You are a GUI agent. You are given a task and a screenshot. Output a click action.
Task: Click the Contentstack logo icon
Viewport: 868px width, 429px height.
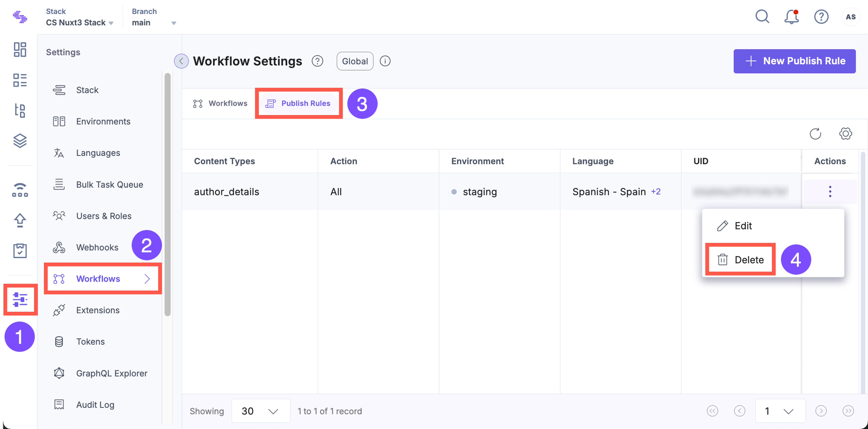click(20, 17)
